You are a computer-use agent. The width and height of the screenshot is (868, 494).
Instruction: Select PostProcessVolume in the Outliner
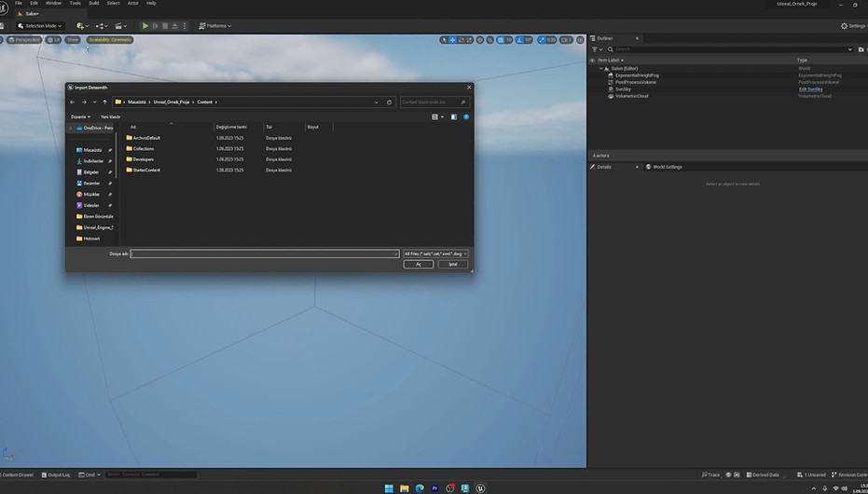point(636,82)
